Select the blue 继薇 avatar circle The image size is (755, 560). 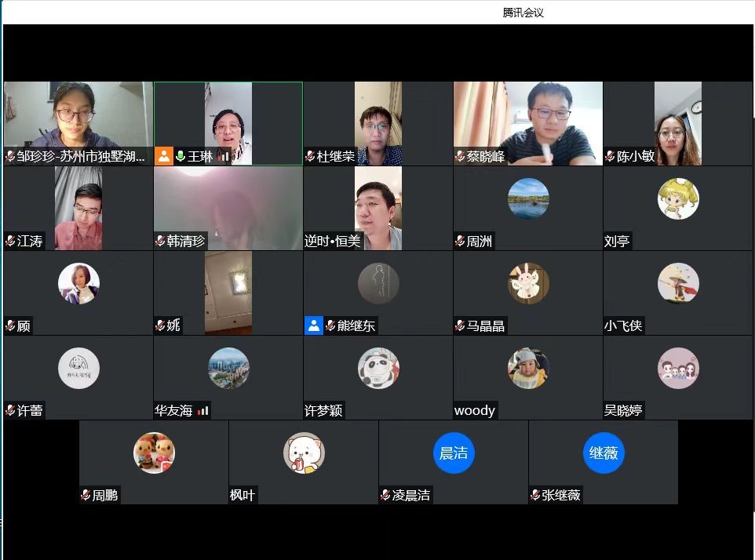[604, 453]
